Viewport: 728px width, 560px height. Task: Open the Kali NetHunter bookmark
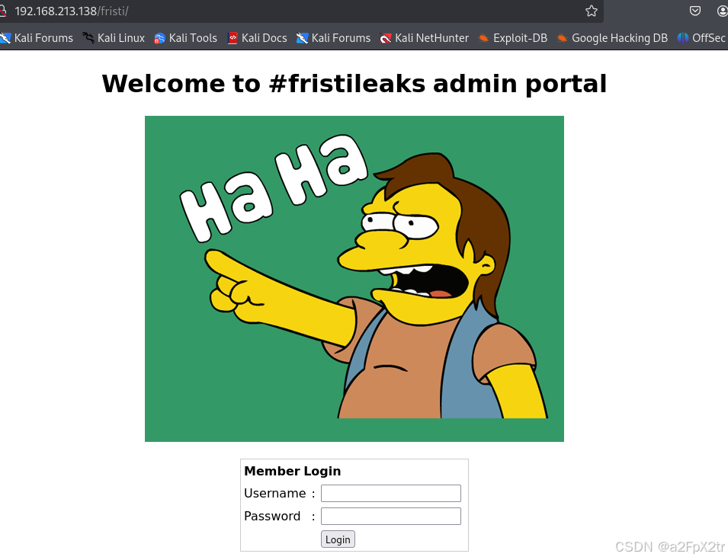pos(424,38)
